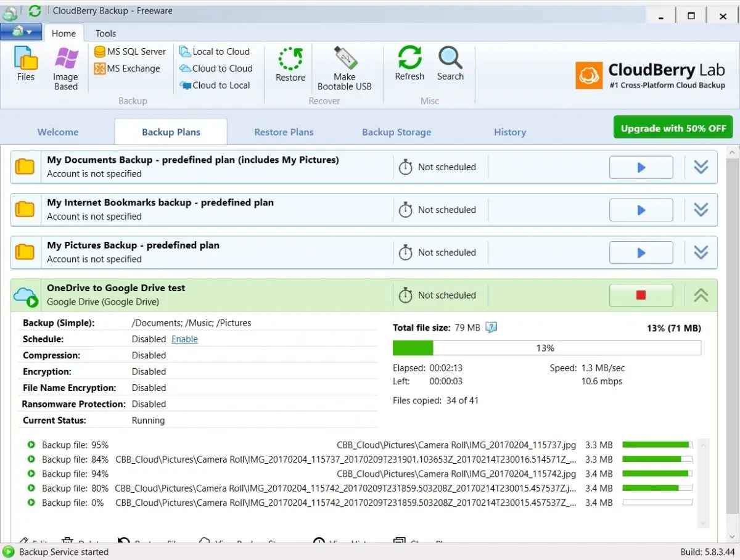The width and height of the screenshot is (740, 560).
Task: Click clock icon for My Documents Backup schedule
Action: click(x=405, y=167)
